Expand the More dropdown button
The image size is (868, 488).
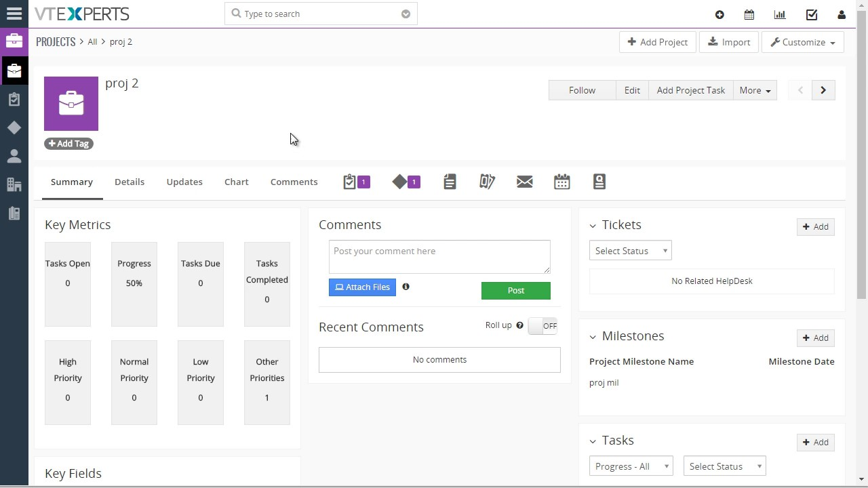click(x=755, y=90)
